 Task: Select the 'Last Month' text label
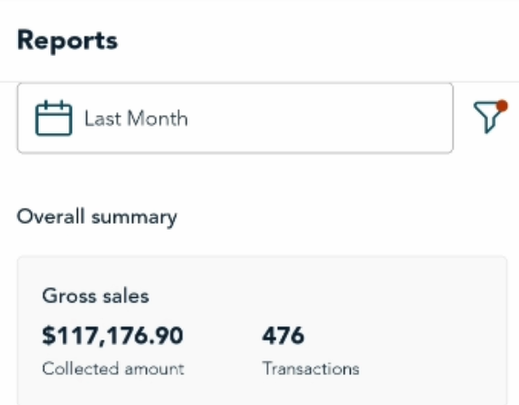coord(136,119)
